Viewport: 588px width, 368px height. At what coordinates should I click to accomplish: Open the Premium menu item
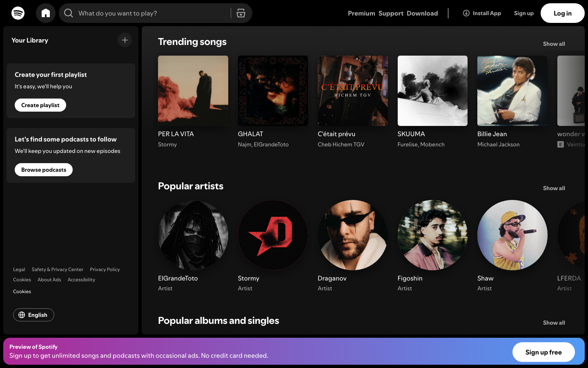coord(361,13)
